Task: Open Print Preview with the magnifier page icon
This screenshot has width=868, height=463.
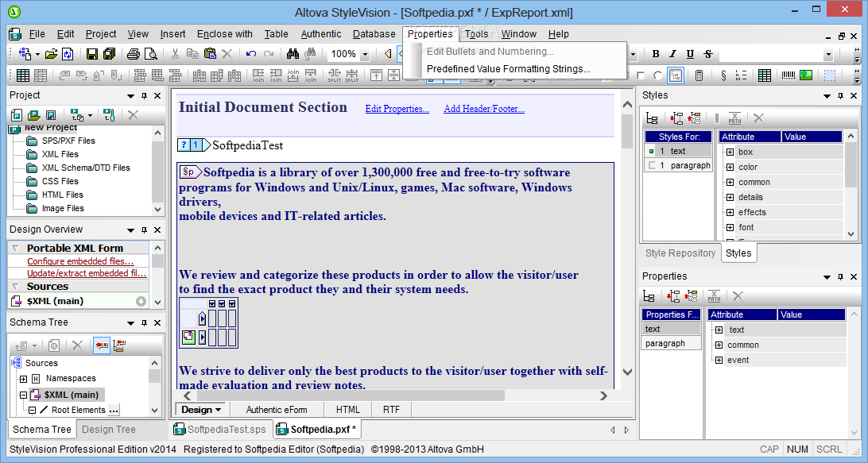Action: click(150, 54)
